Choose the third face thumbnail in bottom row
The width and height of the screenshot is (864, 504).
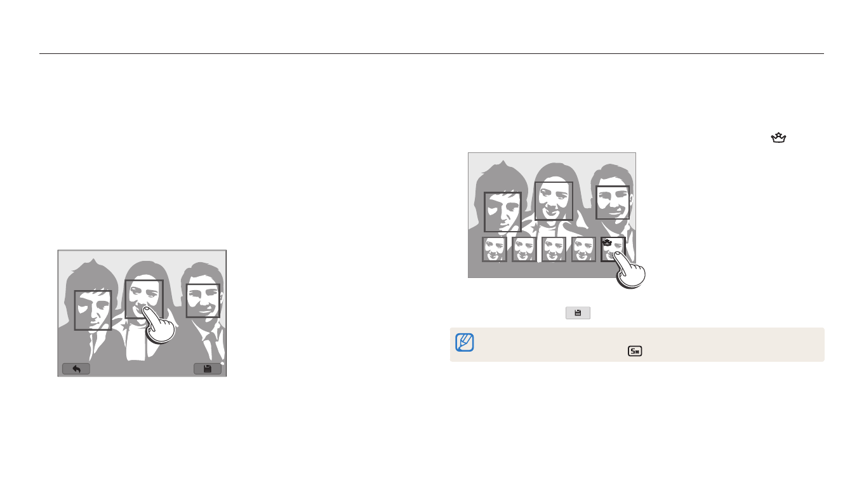click(554, 249)
